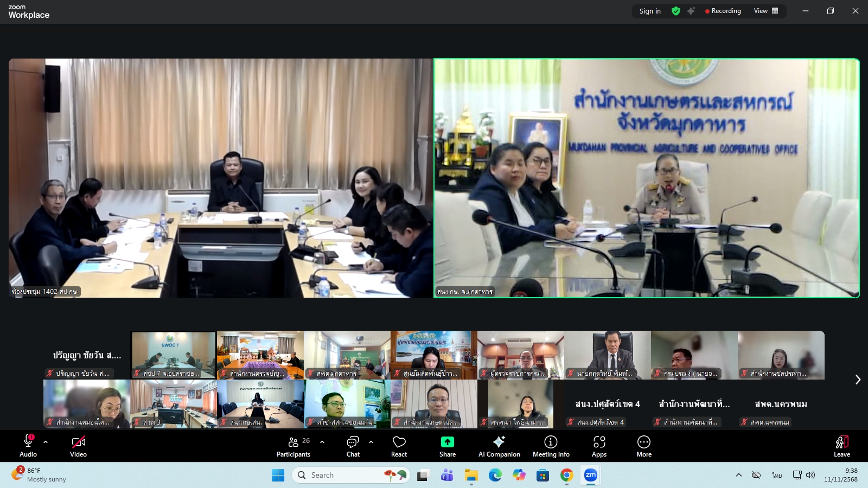Viewport: 868px width, 488px height.
Task: Open the View layout menu
Action: pyautogui.click(x=767, y=11)
